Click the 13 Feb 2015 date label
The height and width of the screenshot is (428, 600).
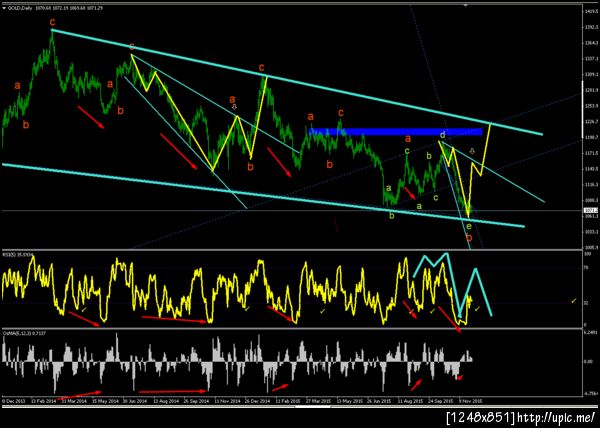pos(289,401)
